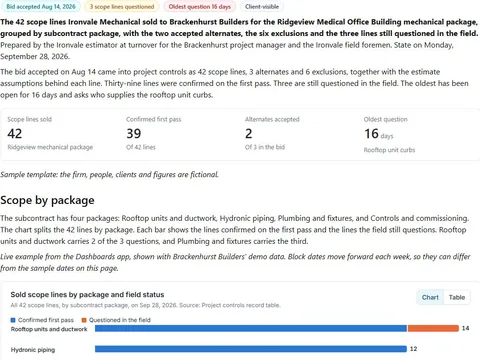The height and width of the screenshot is (360, 480).
Task: Click the 'Rooftop units and ductwork' axis label
Action: [49, 329]
